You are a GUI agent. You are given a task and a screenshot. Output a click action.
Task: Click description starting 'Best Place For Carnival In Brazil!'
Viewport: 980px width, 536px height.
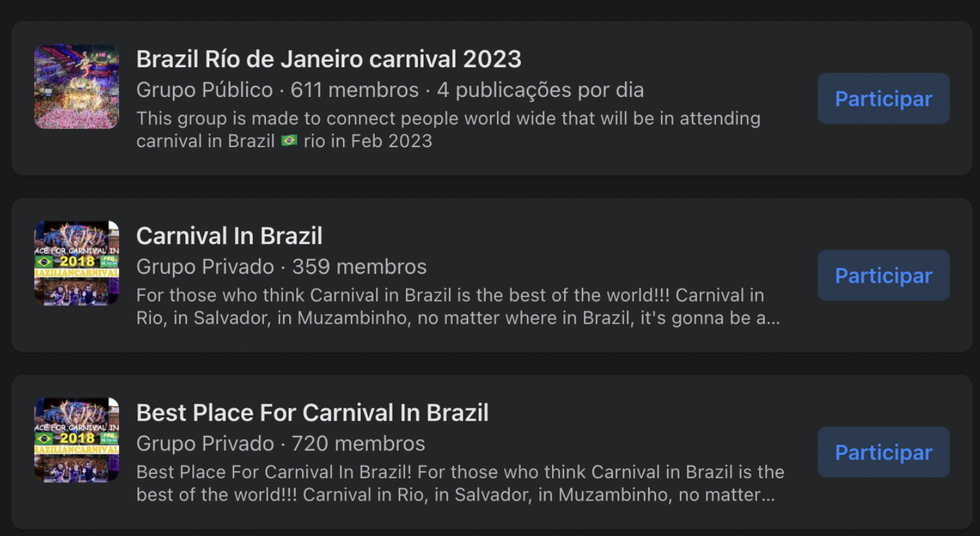pyautogui.click(x=460, y=483)
